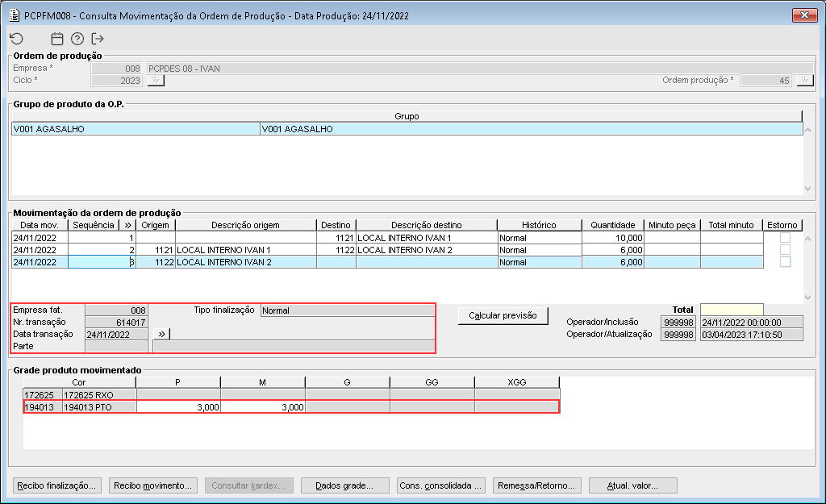
Task: Click the Data mov. column header
Action: pyautogui.click(x=40, y=225)
